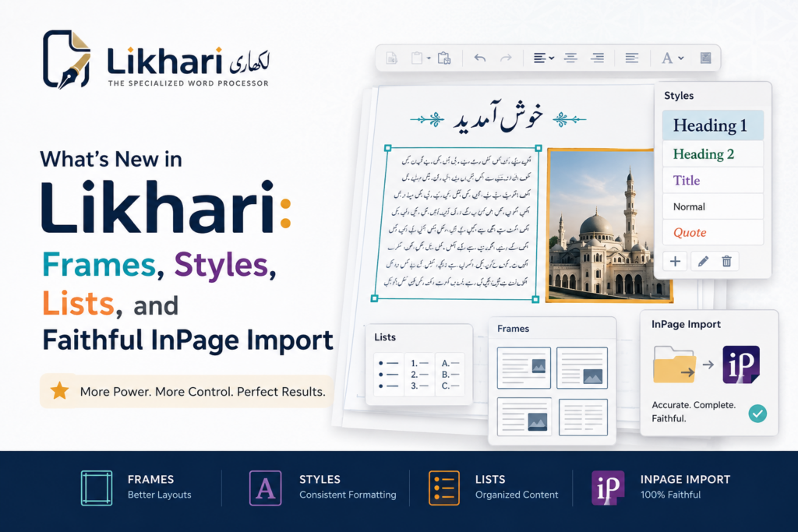Click the FRAMES Better Layouts label
Screen dimensions: 798x532
[159, 487]
